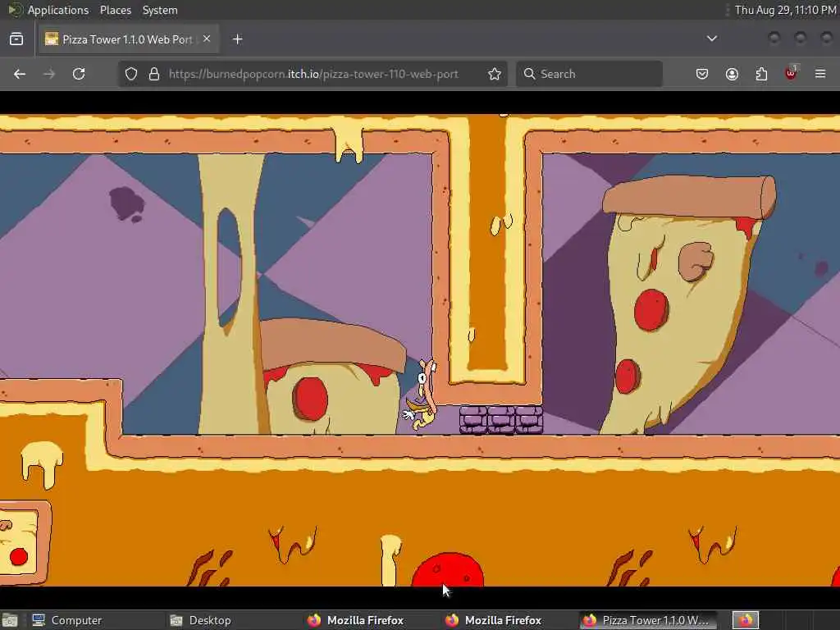Open the Firefox account icon
This screenshot has height=630, width=840.
coord(732,74)
